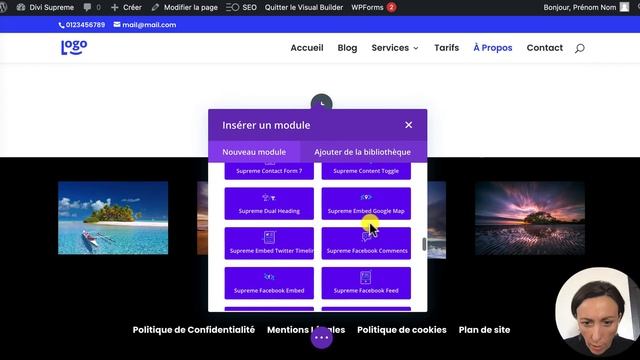Viewport: 640px width, 360px height.
Task: Go to the Contact page
Action: (544, 48)
